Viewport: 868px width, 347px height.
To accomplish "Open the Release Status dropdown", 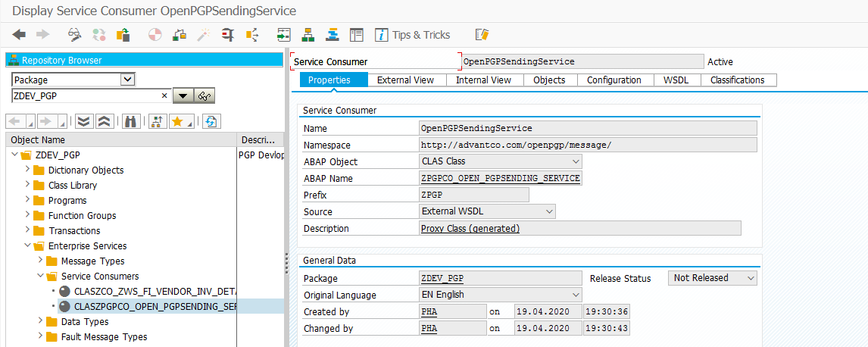I will click(750, 278).
